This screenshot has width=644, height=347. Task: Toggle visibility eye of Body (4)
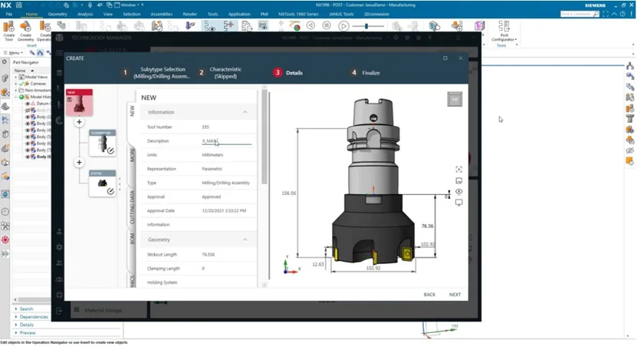pos(28,130)
